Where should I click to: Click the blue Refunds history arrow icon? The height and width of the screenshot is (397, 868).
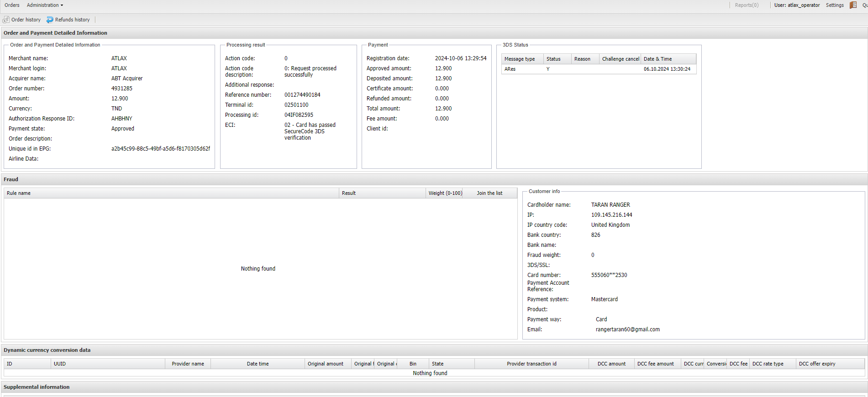click(50, 20)
